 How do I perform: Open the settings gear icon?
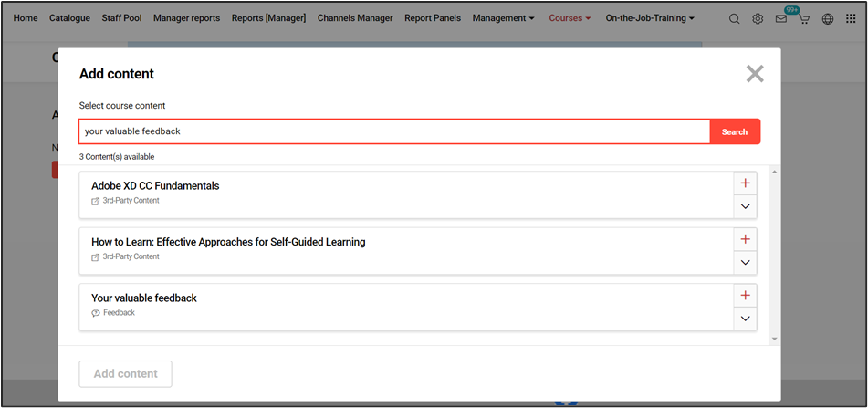(758, 18)
